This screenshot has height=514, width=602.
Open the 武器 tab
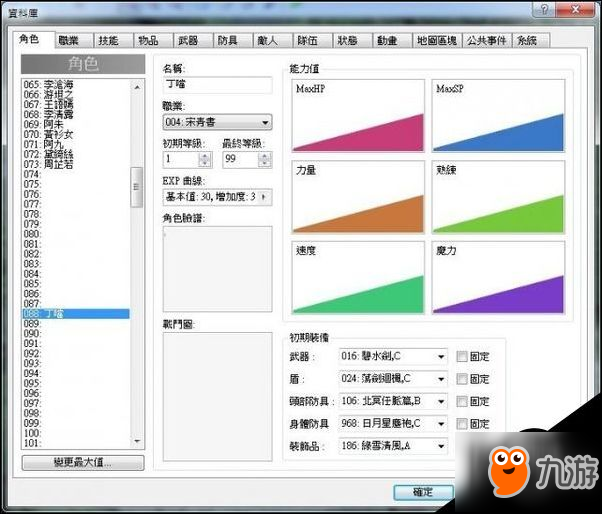coord(193,40)
